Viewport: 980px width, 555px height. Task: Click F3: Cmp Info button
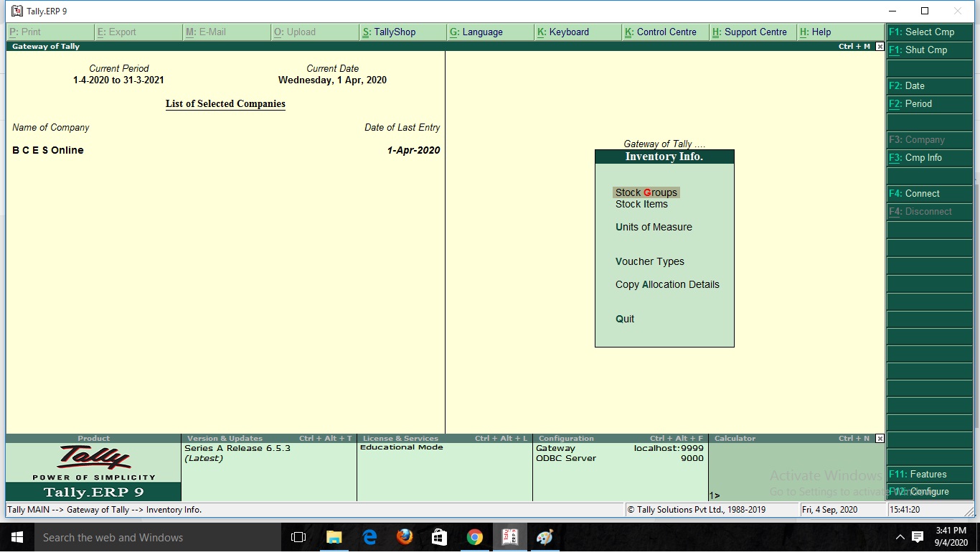point(930,158)
